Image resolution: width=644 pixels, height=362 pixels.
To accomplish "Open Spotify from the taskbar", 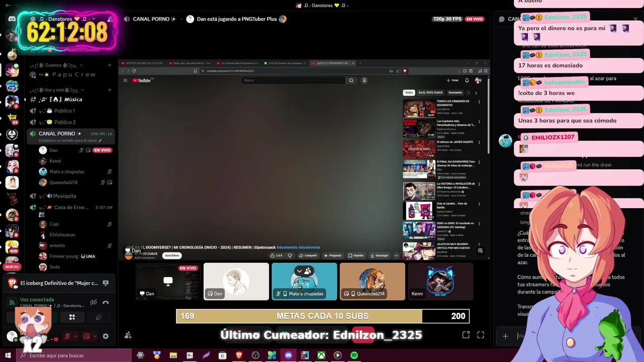I will coord(354,355).
